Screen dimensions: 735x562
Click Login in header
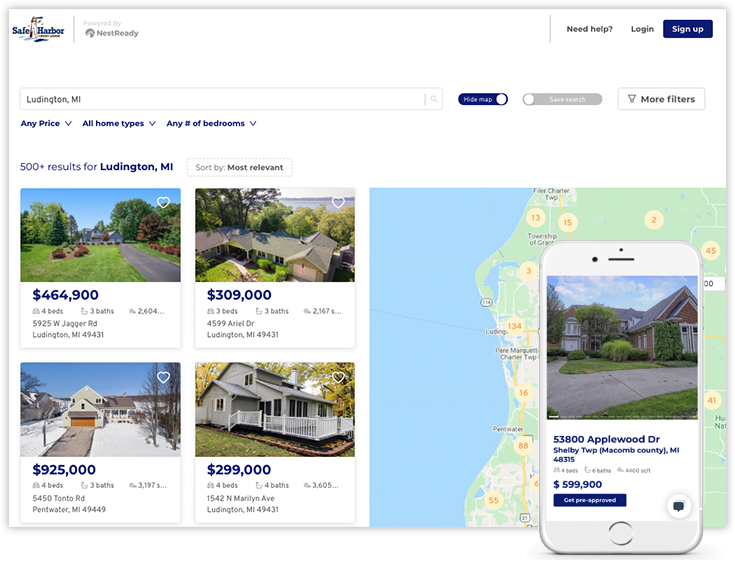pos(642,29)
